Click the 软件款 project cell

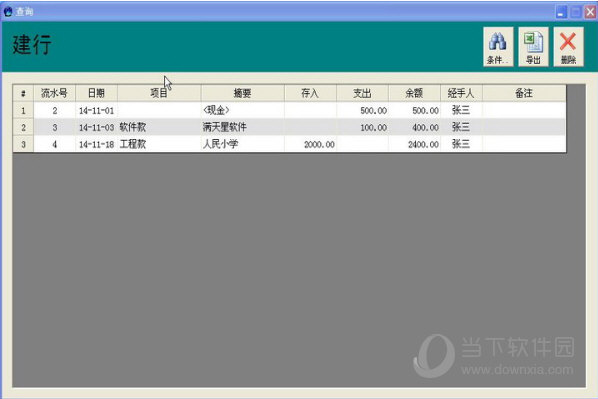pyautogui.click(x=159, y=127)
